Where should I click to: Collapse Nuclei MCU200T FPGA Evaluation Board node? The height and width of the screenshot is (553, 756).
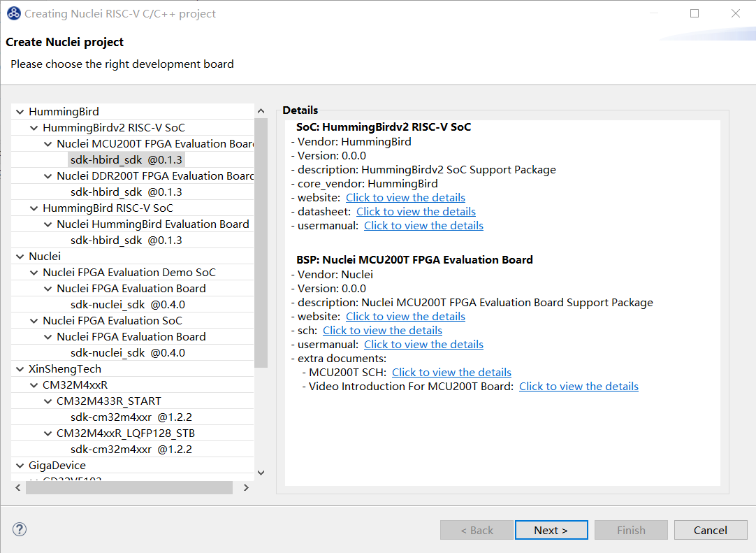pyautogui.click(x=48, y=144)
